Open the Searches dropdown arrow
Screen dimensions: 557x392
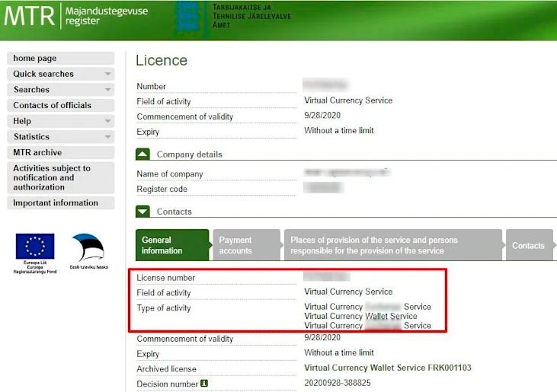(x=108, y=90)
